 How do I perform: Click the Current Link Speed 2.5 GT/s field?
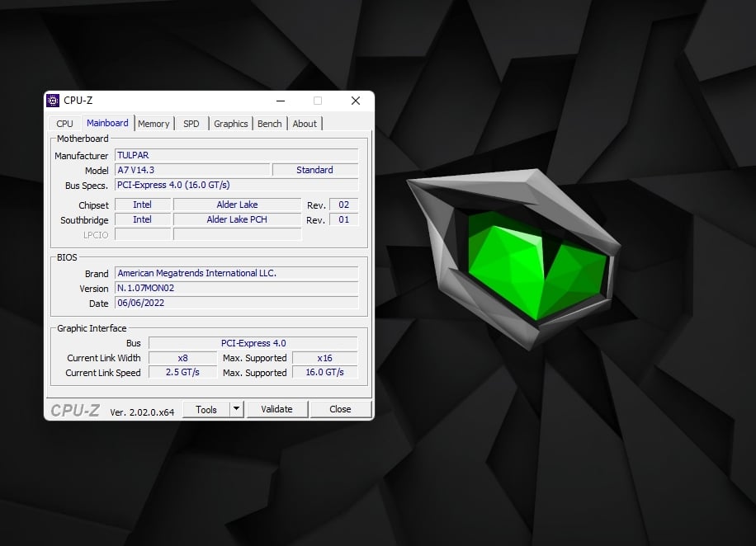click(x=183, y=373)
